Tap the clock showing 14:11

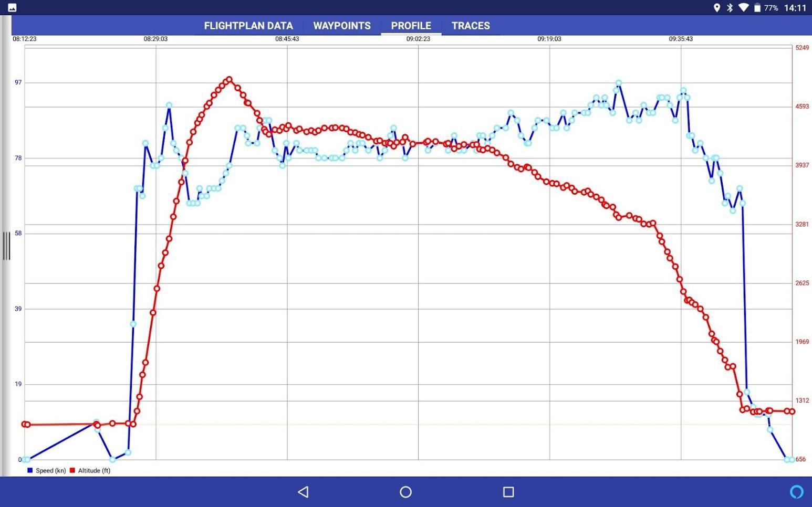[x=795, y=8]
